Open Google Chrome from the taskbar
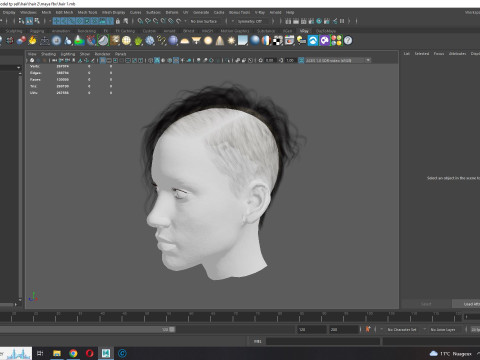Viewport: 480px width, 360px height. pos(73,353)
